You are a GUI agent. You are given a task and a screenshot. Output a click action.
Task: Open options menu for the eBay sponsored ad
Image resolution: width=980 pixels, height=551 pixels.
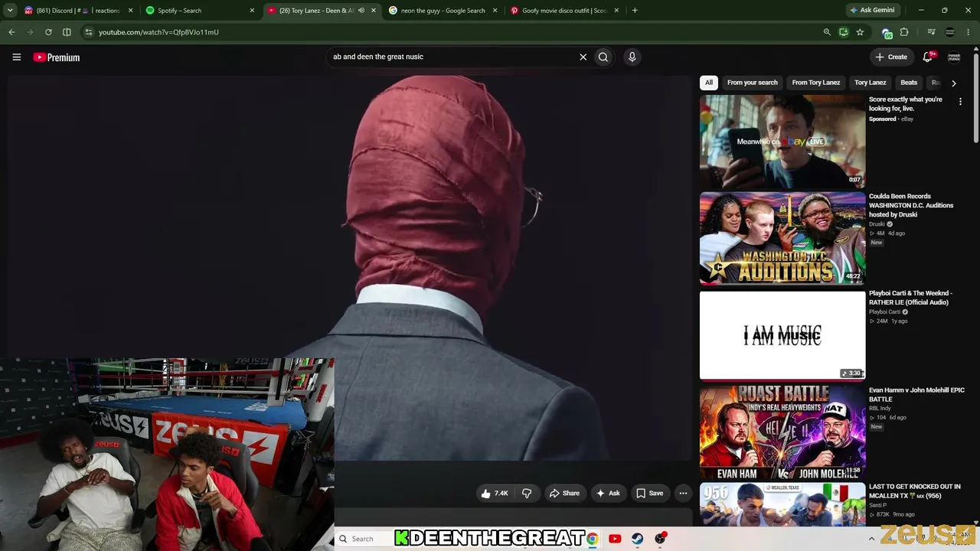pos(960,101)
